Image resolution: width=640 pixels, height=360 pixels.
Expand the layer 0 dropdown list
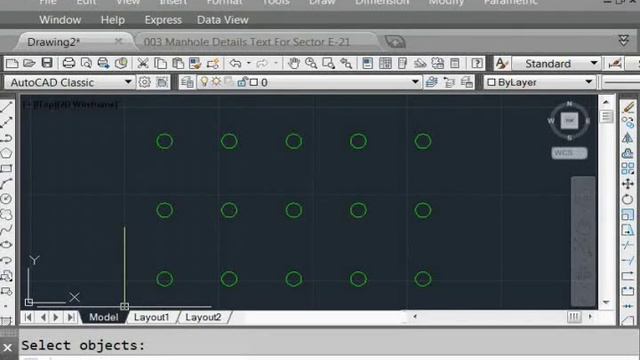point(415,82)
